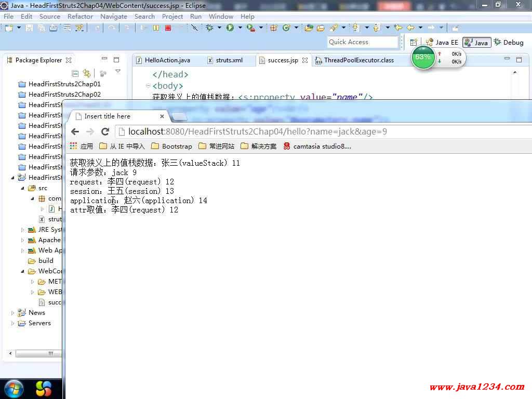The width and height of the screenshot is (532, 399).
Task: Expand the JRE System Library node
Action: pyautogui.click(x=22, y=230)
